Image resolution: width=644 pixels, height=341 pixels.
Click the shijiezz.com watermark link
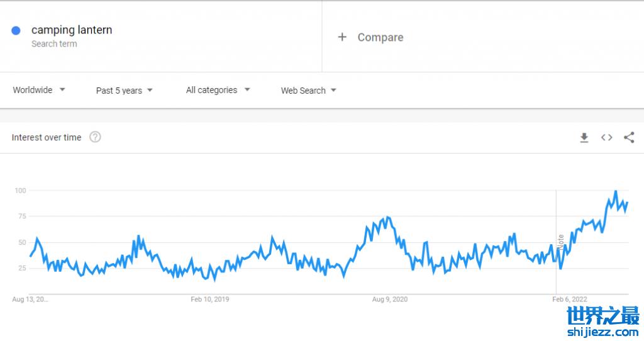[602, 331]
